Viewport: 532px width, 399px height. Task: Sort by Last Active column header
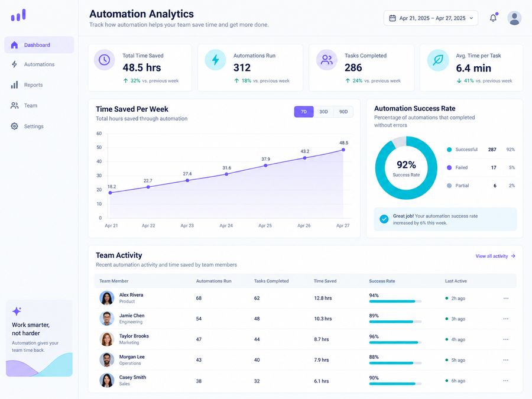point(456,281)
